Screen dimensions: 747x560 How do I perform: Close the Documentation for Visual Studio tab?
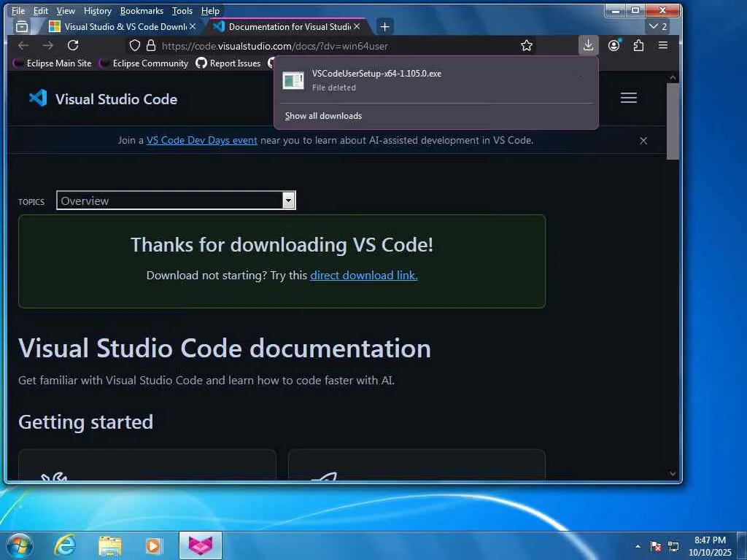click(x=356, y=27)
